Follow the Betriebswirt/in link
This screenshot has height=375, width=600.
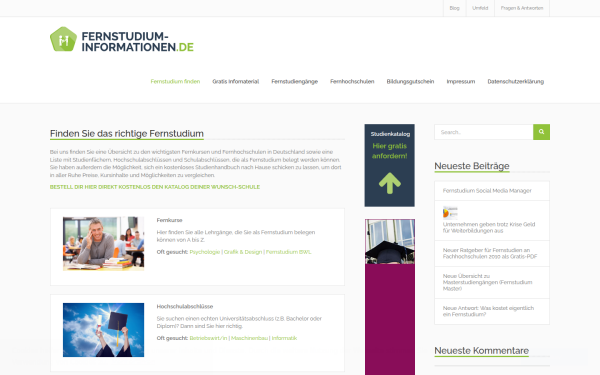pos(209,338)
